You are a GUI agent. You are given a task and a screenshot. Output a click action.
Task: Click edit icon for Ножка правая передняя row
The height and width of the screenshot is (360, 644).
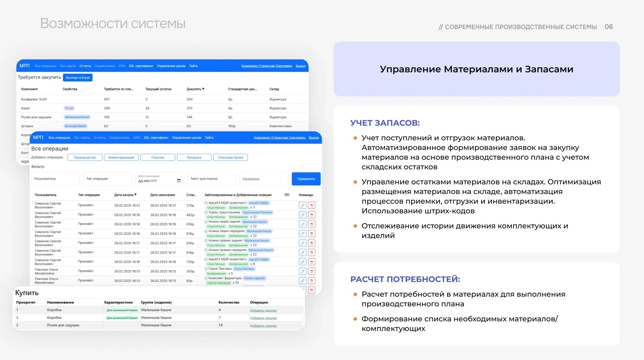[x=302, y=252]
